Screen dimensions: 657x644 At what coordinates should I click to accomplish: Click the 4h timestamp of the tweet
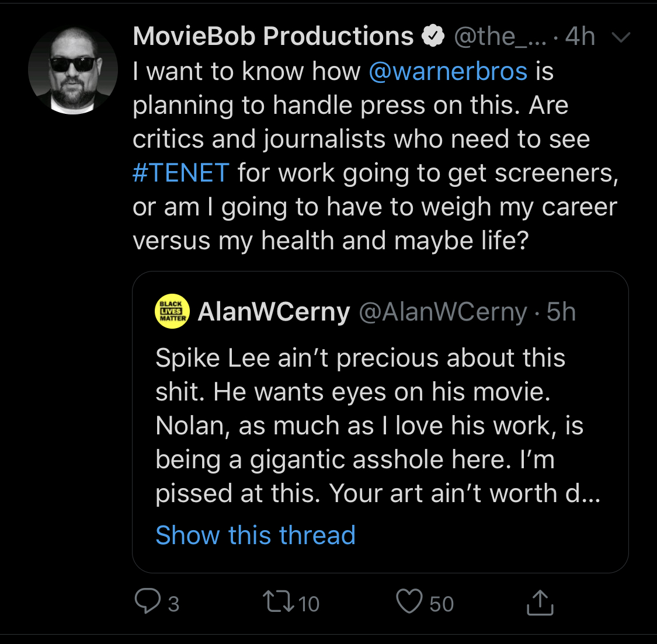[580, 36]
